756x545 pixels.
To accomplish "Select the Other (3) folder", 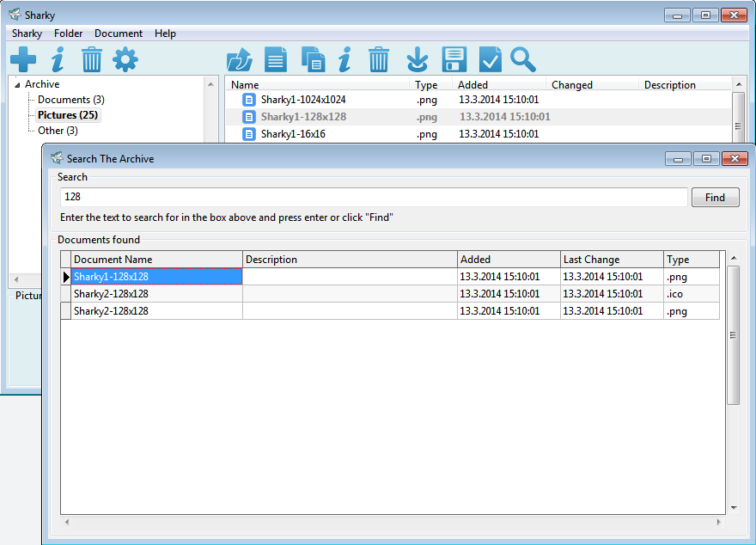I will (x=58, y=131).
